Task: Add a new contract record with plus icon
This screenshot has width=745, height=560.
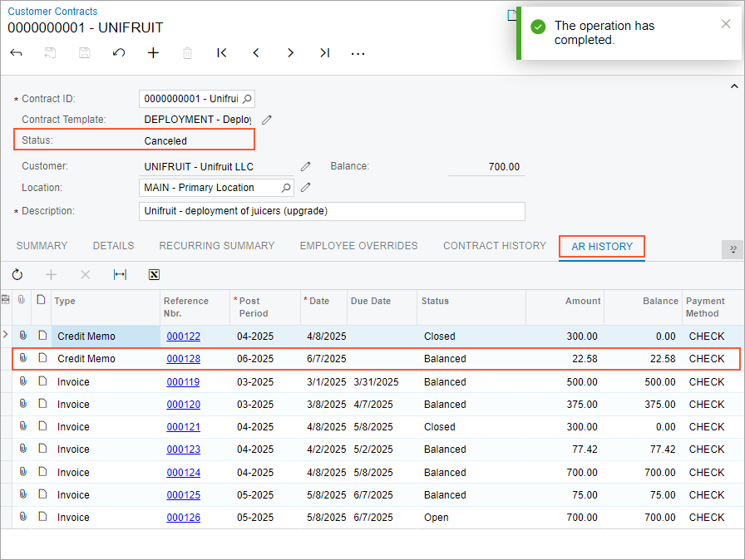Action: [x=153, y=53]
